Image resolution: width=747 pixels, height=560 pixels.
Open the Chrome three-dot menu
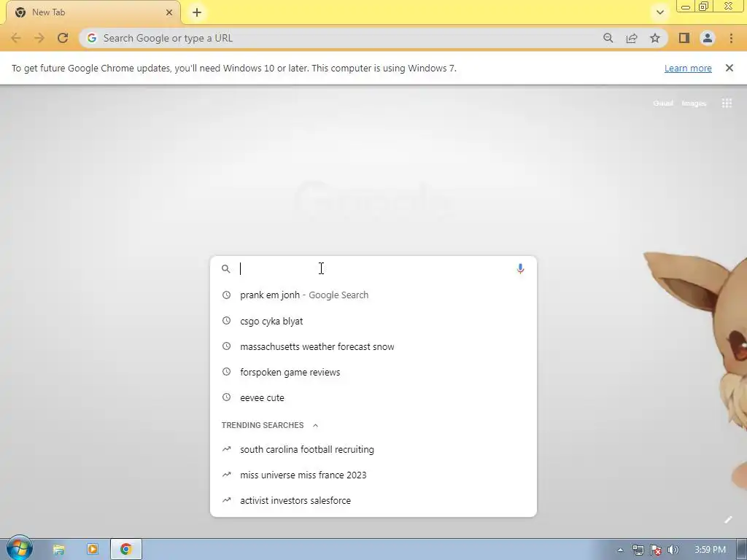[731, 38]
